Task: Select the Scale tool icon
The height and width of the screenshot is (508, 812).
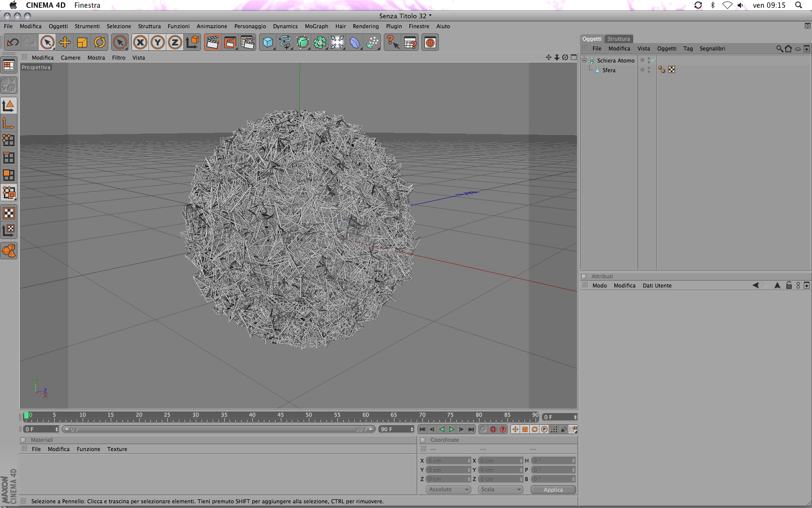Action: pyautogui.click(x=82, y=43)
